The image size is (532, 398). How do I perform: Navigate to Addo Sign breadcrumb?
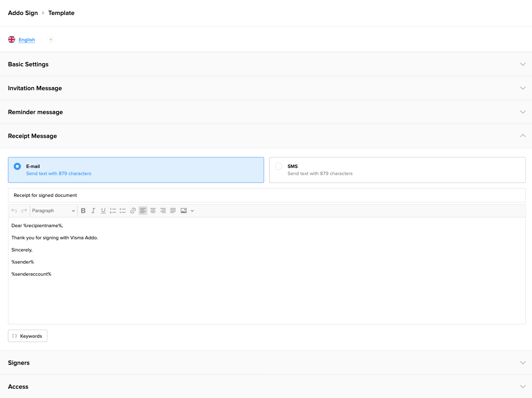click(x=23, y=13)
